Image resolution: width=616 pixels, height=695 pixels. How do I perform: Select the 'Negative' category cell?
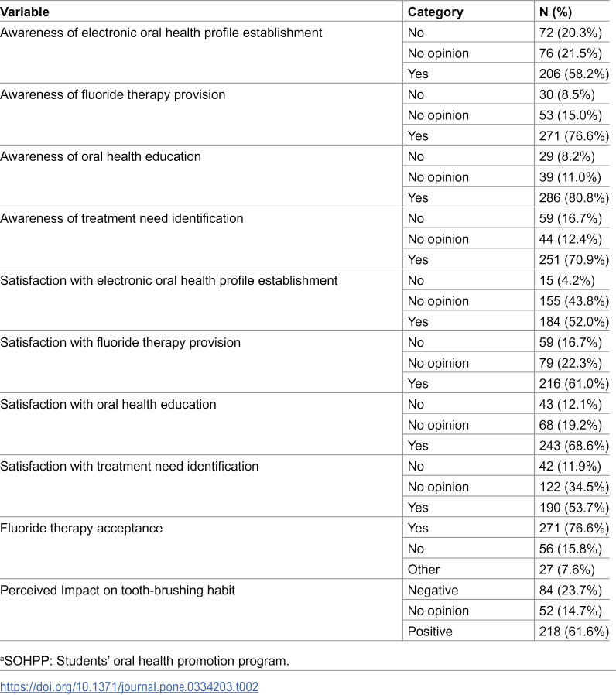coord(433,591)
